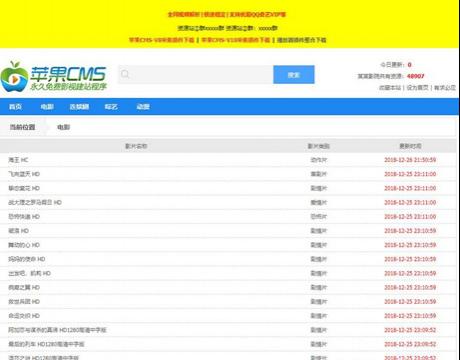
Task: Click the 设为首页 link
Action: pos(417,88)
